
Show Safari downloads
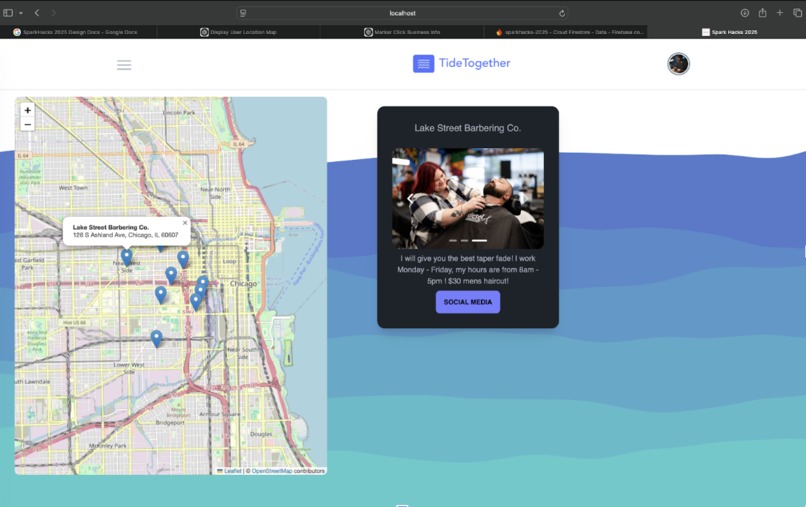744,13
